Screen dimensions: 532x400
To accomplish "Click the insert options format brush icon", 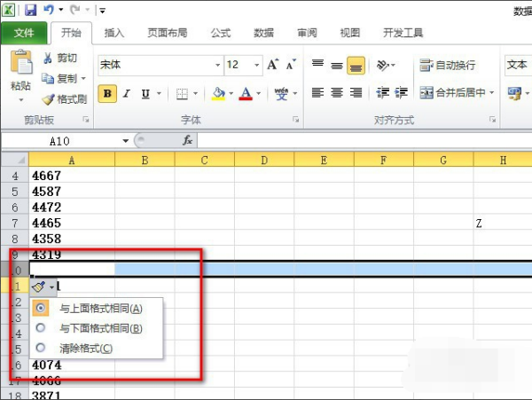I will tap(38, 287).
